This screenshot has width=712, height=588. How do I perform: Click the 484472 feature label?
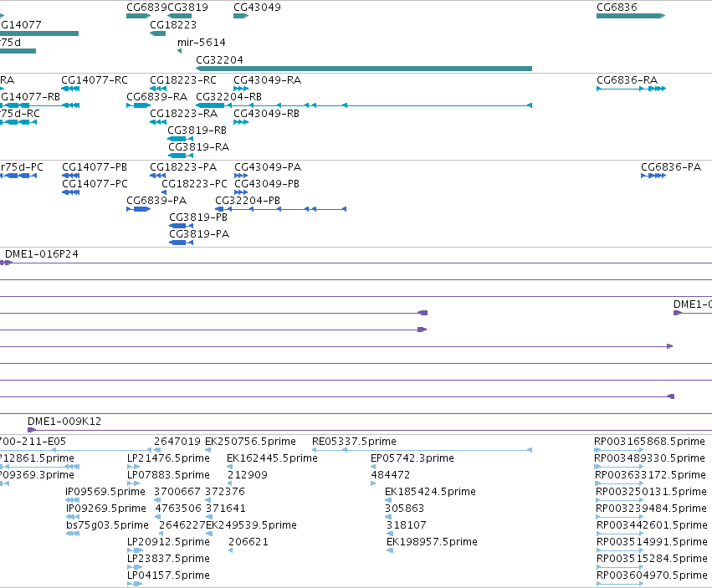coord(391,475)
